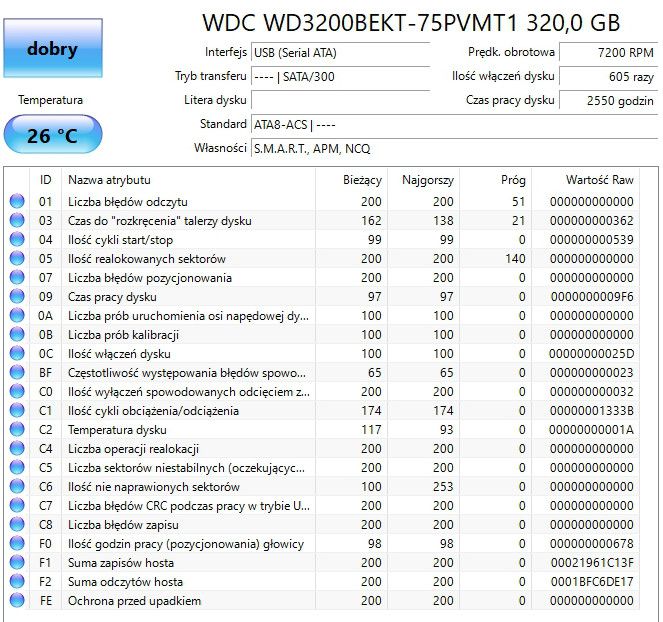Click the status orb for attribute C6
Image resolution: width=663 pixels, height=622 pixels.
[x=17, y=486]
